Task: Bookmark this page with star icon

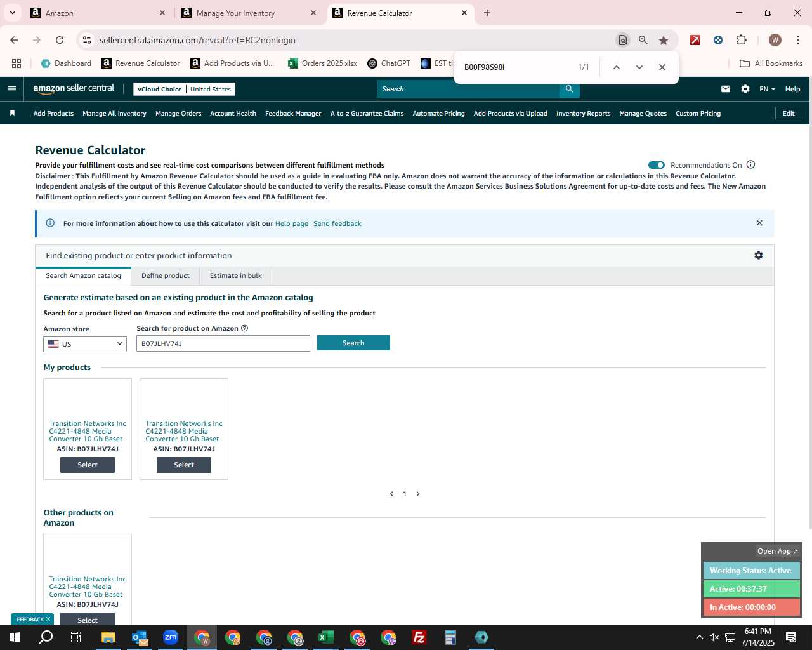Action: point(664,40)
